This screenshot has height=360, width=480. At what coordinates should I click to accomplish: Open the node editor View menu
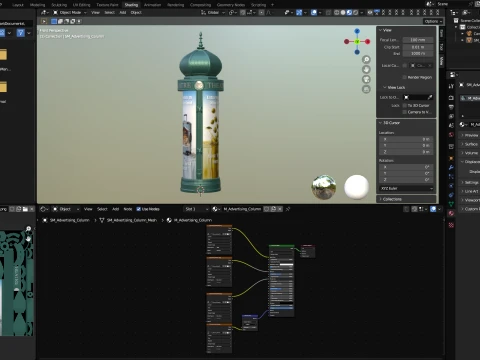[x=88, y=209]
